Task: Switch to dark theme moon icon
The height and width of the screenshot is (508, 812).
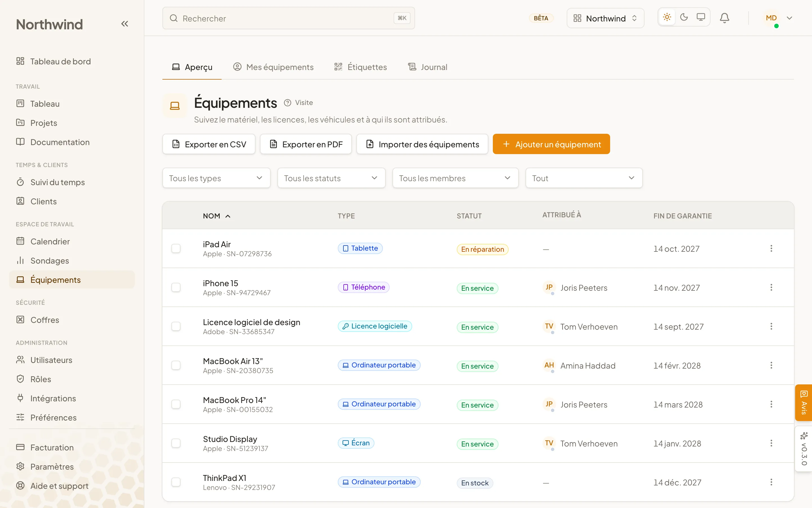Action: (684, 17)
